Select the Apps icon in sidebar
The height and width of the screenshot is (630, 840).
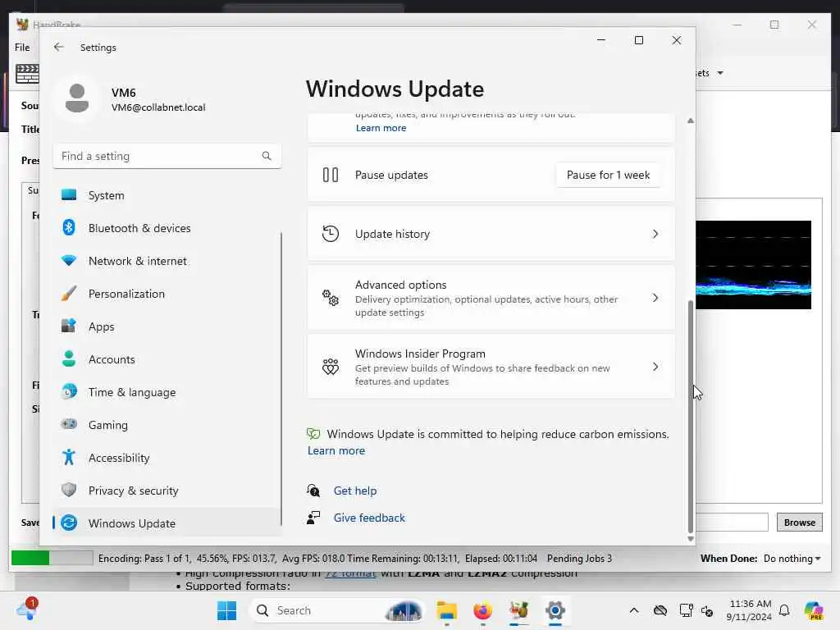(x=69, y=326)
